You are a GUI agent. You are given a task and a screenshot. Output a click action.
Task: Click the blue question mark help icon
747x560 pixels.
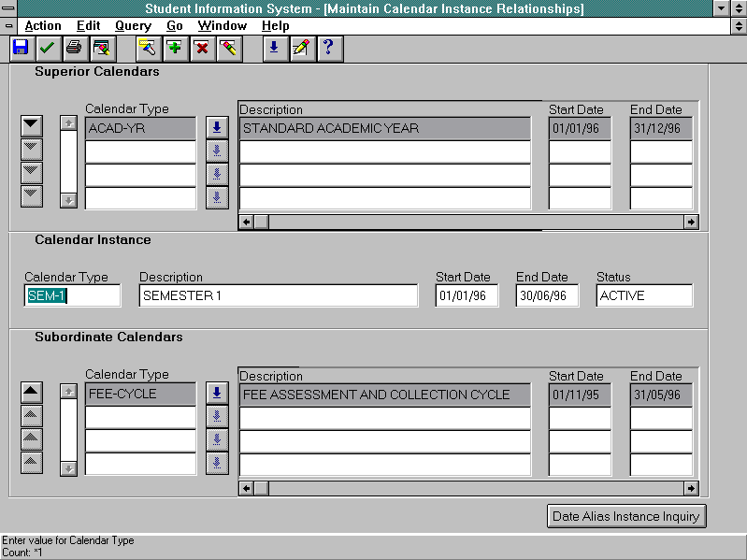[327, 48]
